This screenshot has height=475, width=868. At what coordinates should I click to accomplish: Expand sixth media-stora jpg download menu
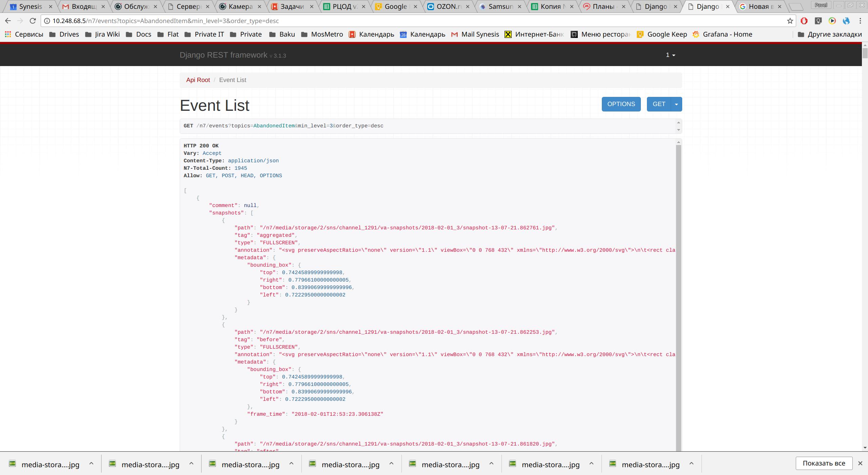pos(591,463)
